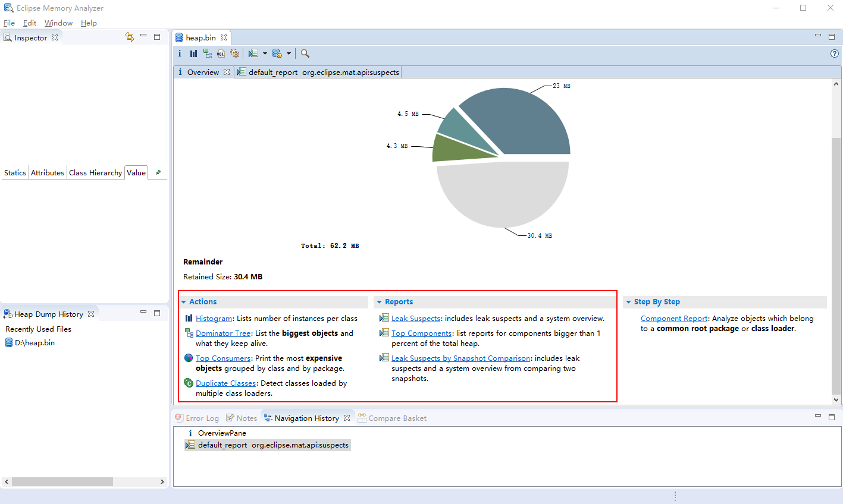Switch to the Notes tab

(242, 418)
